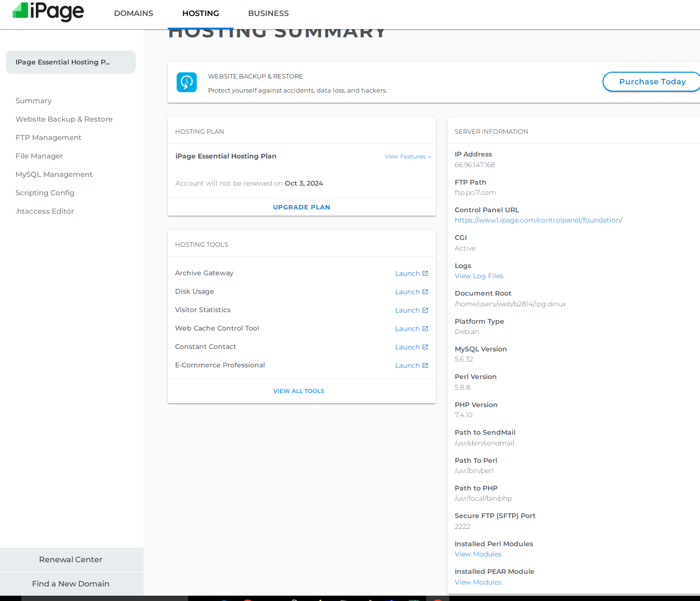Viewport: 700px width, 601px height.
Task: Click Visitor Statistics launch external icon
Action: tap(425, 310)
